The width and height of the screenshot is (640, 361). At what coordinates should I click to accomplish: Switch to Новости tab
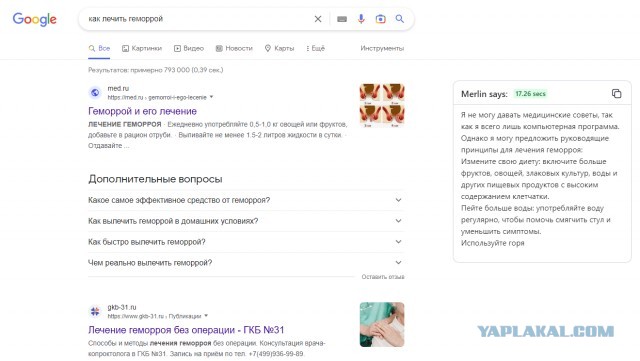tap(234, 48)
